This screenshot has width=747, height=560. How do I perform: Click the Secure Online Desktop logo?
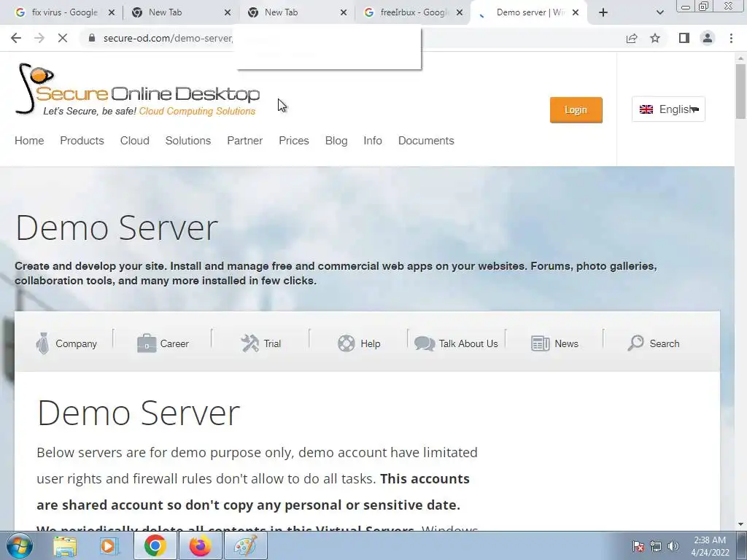point(137,90)
